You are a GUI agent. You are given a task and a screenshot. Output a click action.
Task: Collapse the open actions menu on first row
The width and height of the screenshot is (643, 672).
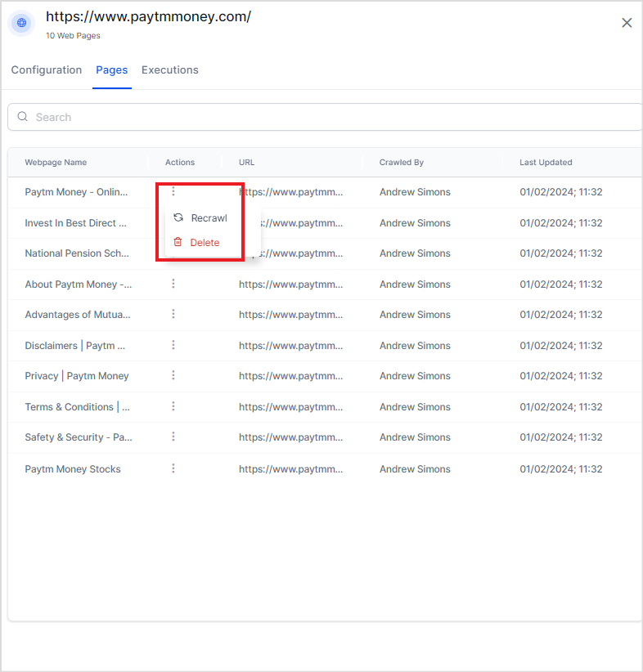coord(173,192)
